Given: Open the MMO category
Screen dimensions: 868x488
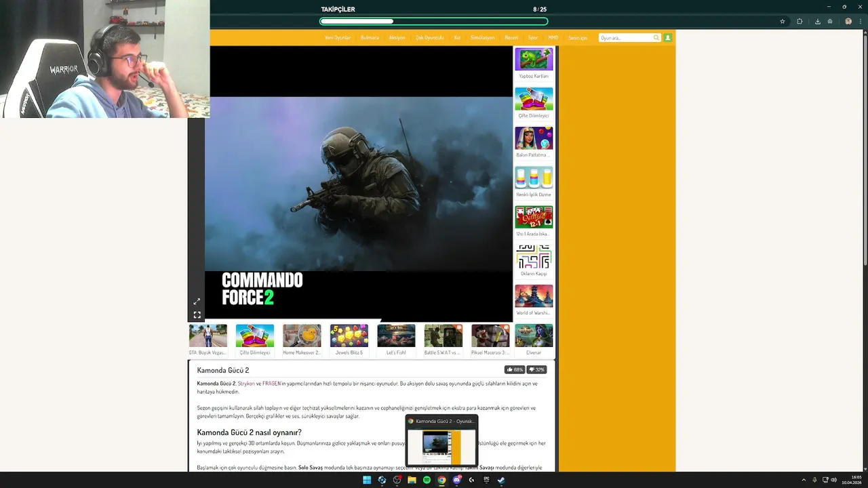Looking at the screenshot, I should (x=553, y=38).
